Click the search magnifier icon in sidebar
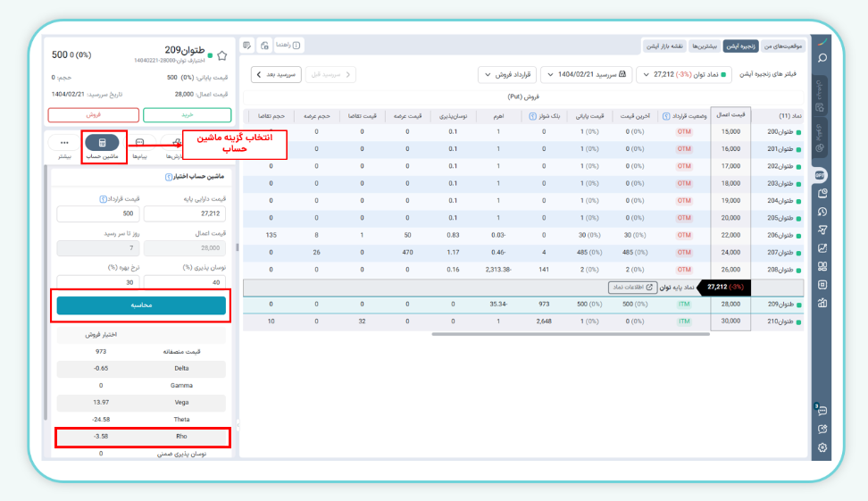Viewport: 868px width, 501px height. coord(822,58)
